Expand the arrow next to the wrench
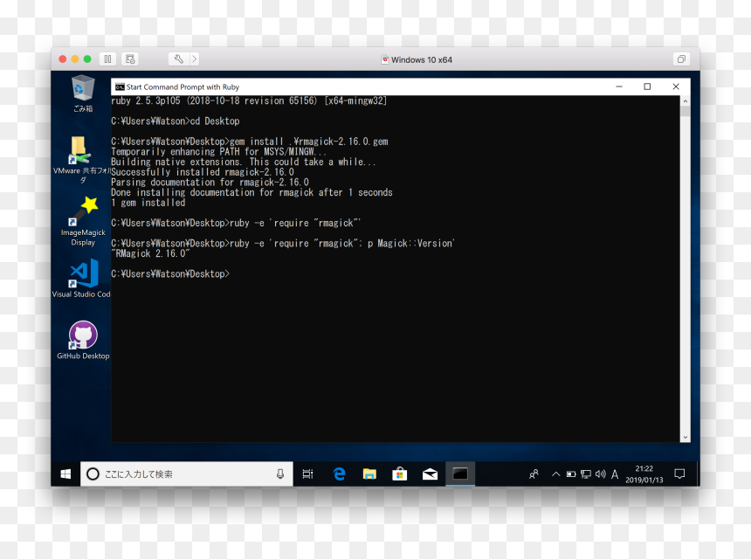The image size is (751, 560). [195, 59]
